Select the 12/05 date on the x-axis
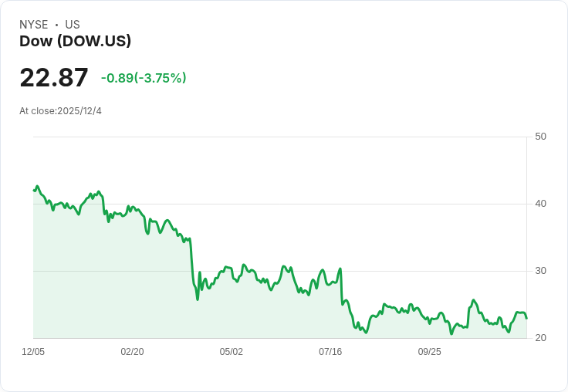Screen dimensions: 568x392 pos(33,352)
